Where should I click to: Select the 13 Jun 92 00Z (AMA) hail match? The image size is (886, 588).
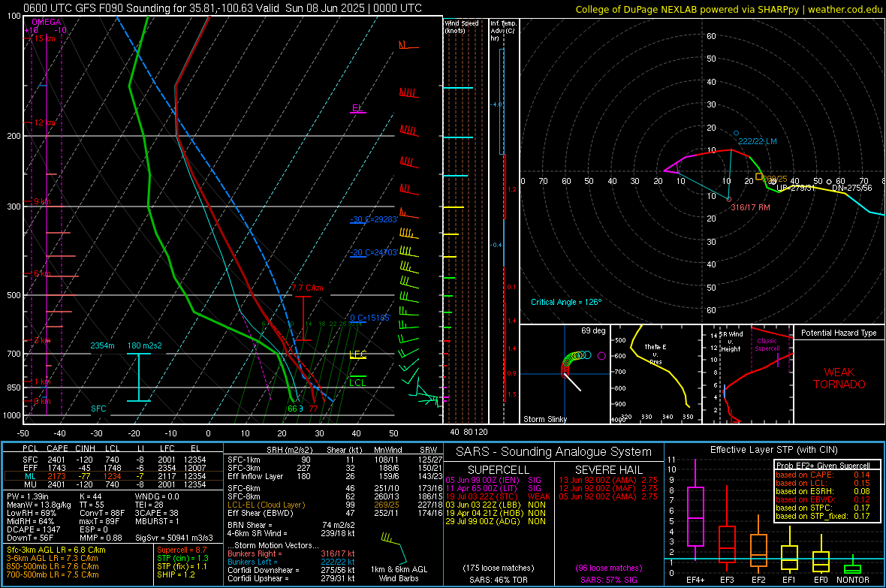click(608, 480)
